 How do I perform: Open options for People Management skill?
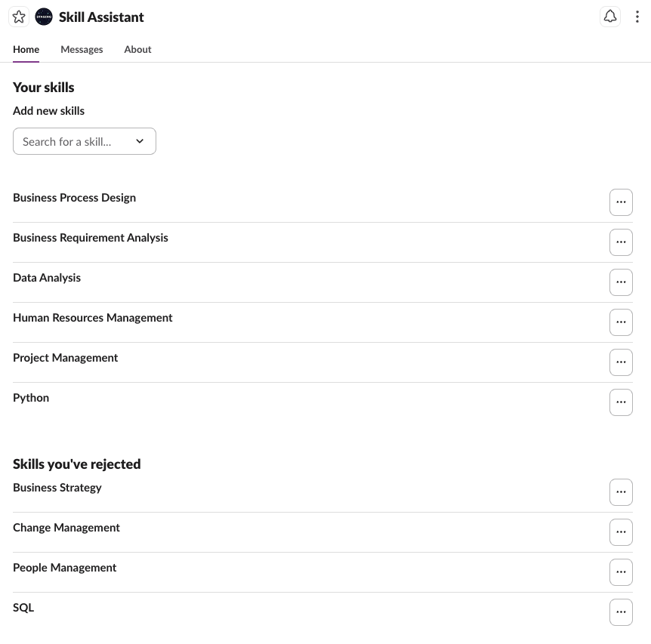click(x=621, y=572)
